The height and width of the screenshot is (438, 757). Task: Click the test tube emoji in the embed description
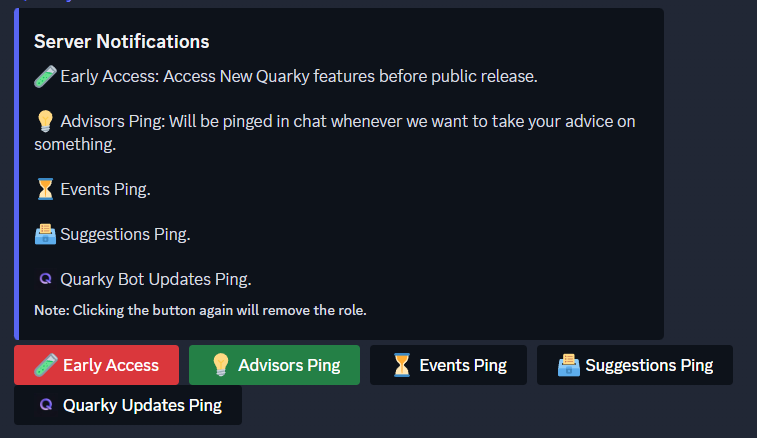pos(45,76)
